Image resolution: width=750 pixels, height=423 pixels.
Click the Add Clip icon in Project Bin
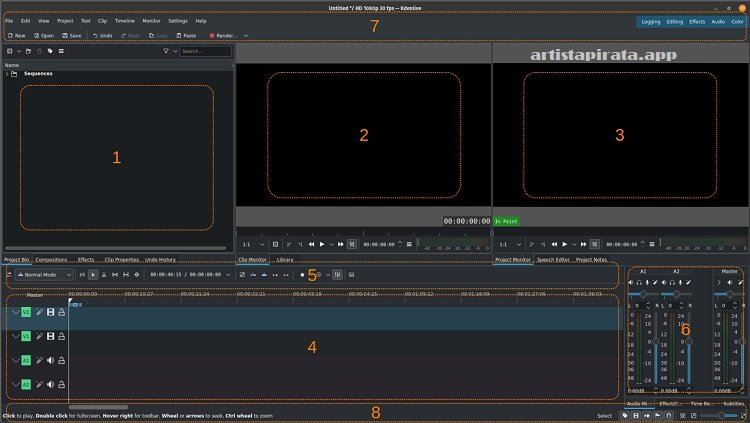[x=10, y=51]
